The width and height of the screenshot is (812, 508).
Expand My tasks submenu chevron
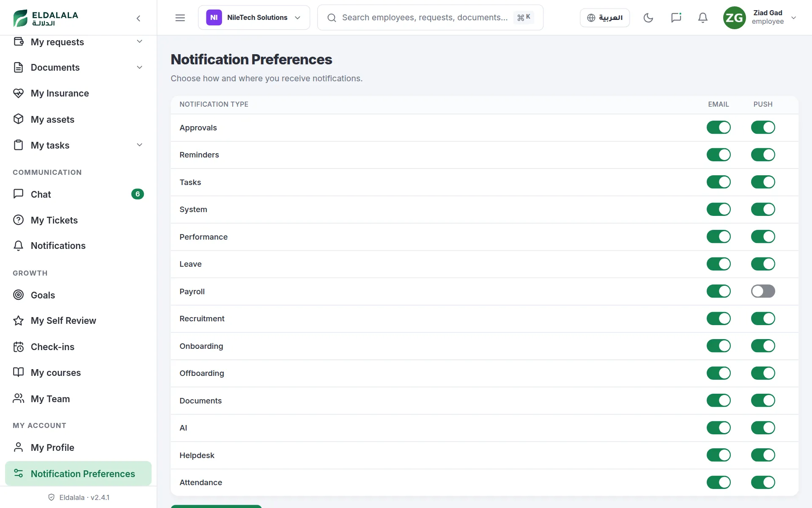[x=140, y=145]
